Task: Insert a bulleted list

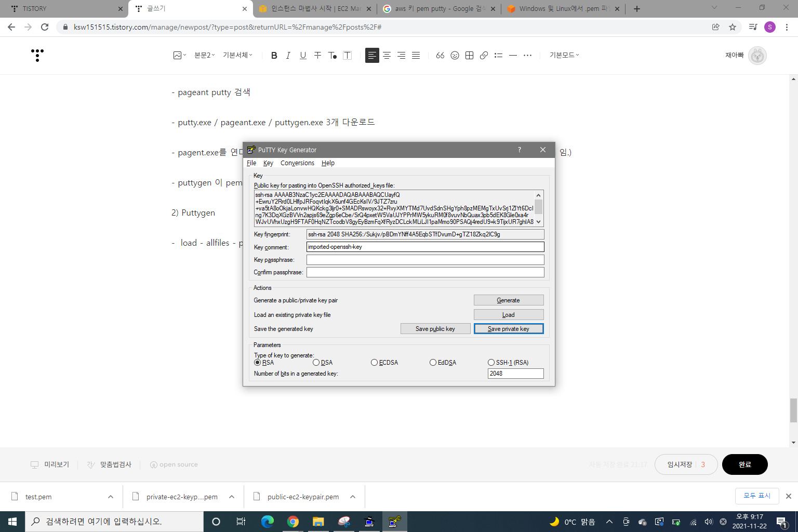Action: click(498, 55)
